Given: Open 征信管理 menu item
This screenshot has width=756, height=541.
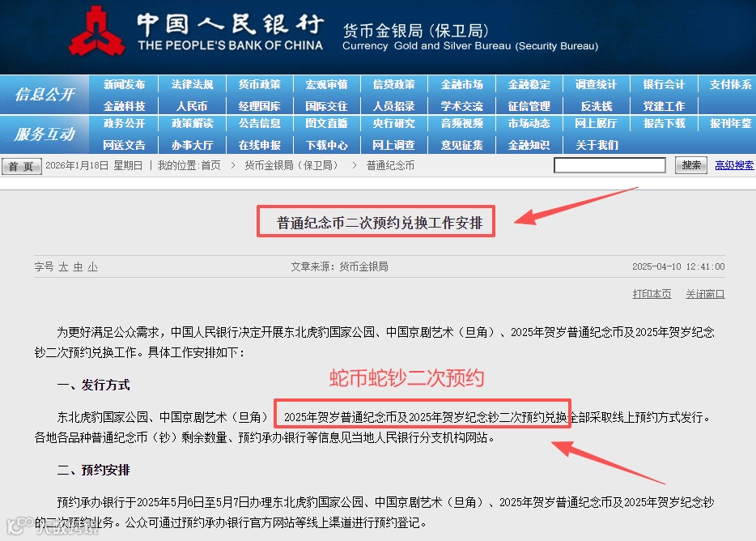Looking at the screenshot, I should pyautogui.click(x=529, y=106).
